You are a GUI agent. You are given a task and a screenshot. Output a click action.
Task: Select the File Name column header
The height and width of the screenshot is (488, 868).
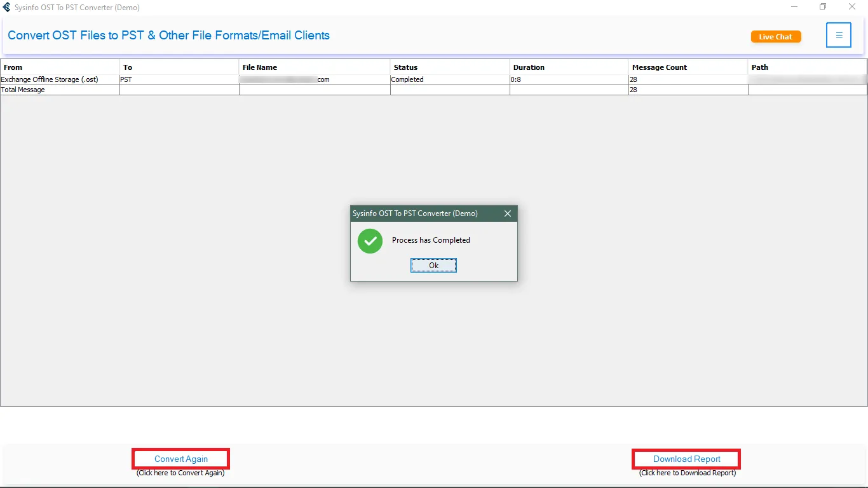315,67
